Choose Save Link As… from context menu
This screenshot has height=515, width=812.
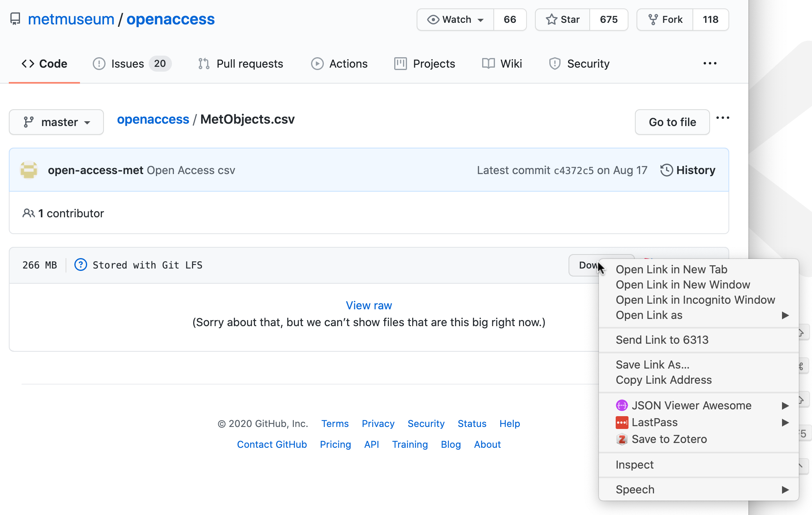pos(652,365)
